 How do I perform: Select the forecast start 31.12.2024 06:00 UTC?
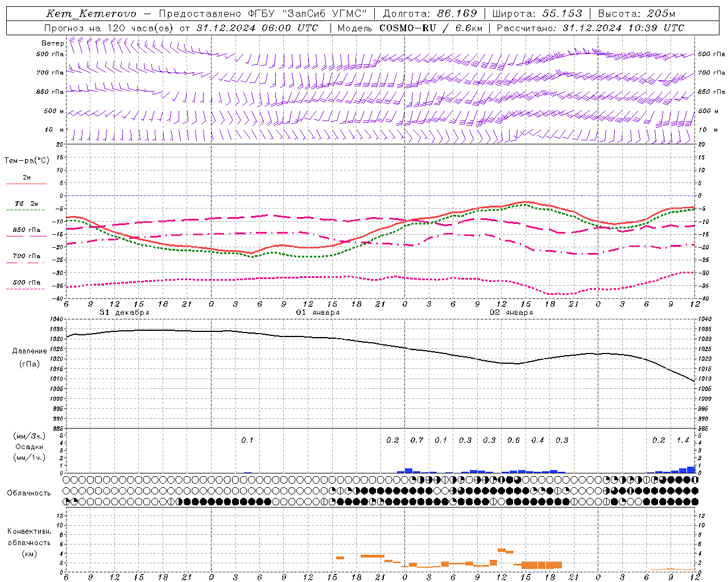pos(257,28)
